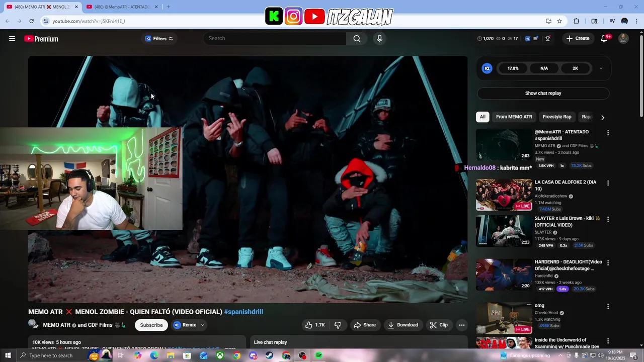Click the vidIQ trophy icon in the header
The height and width of the screenshot is (362, 644).
tap(548, 39)
